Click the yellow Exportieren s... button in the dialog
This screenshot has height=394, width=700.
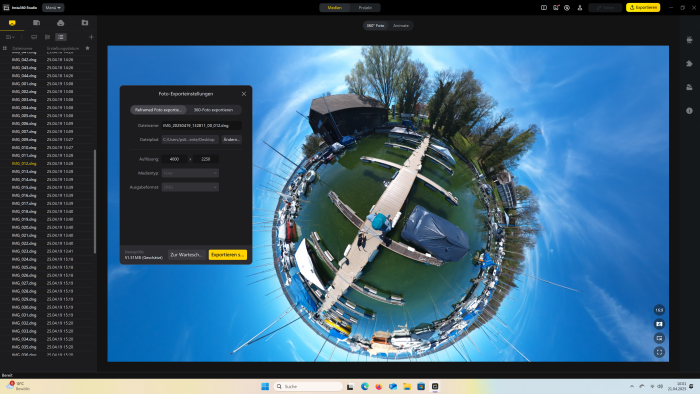point(228,255)
